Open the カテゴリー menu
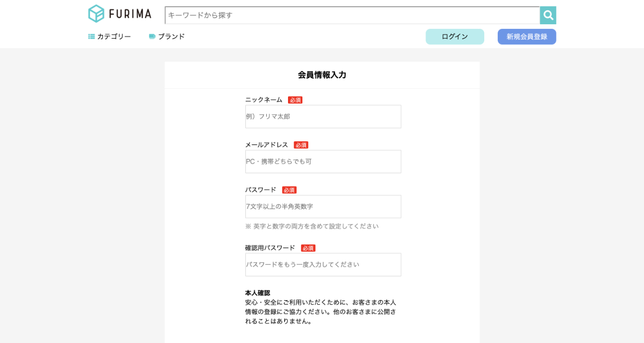 click(x=114, y=37)
